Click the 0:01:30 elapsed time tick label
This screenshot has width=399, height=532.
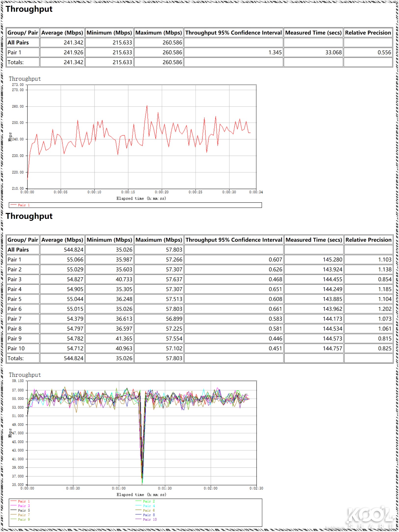(x=165, y=488)
